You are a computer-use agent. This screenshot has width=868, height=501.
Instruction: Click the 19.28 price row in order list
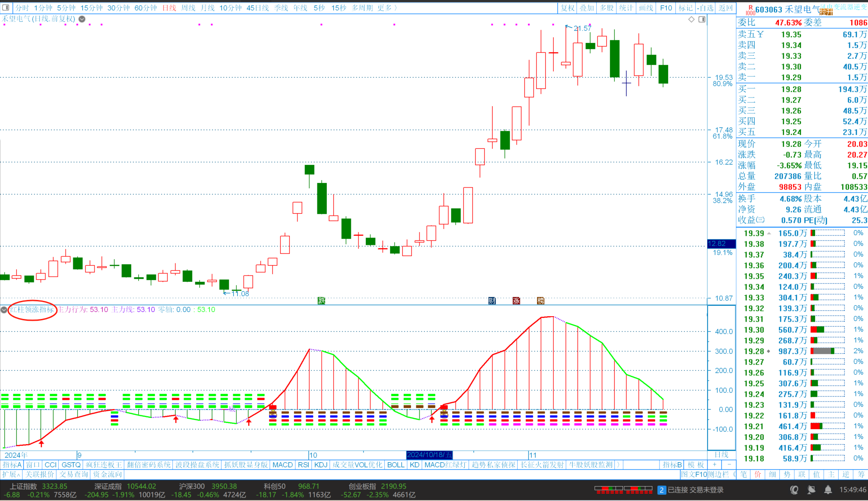754,351
